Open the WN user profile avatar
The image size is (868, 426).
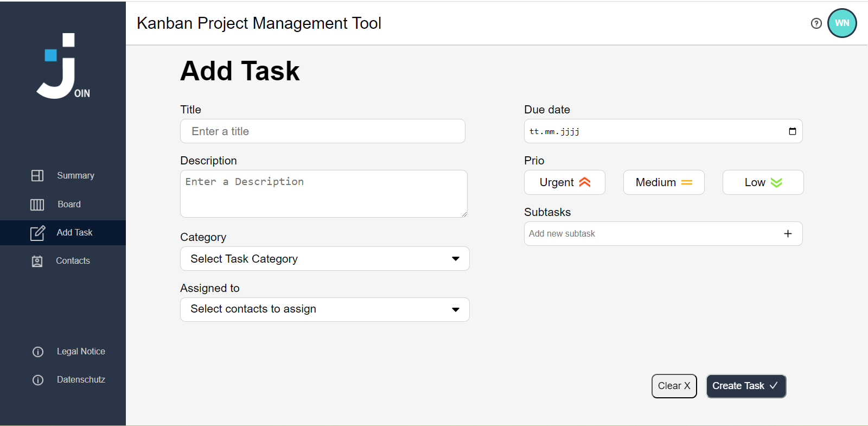[842, 23]
